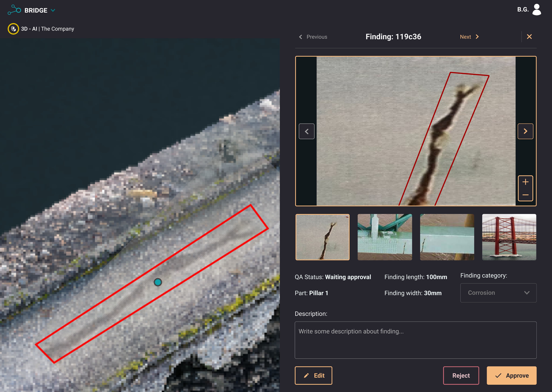Image resolution: width=552 pixels, height=392 pixels.
Task: Click the user profile avatar icon
Action: point(537,10)
